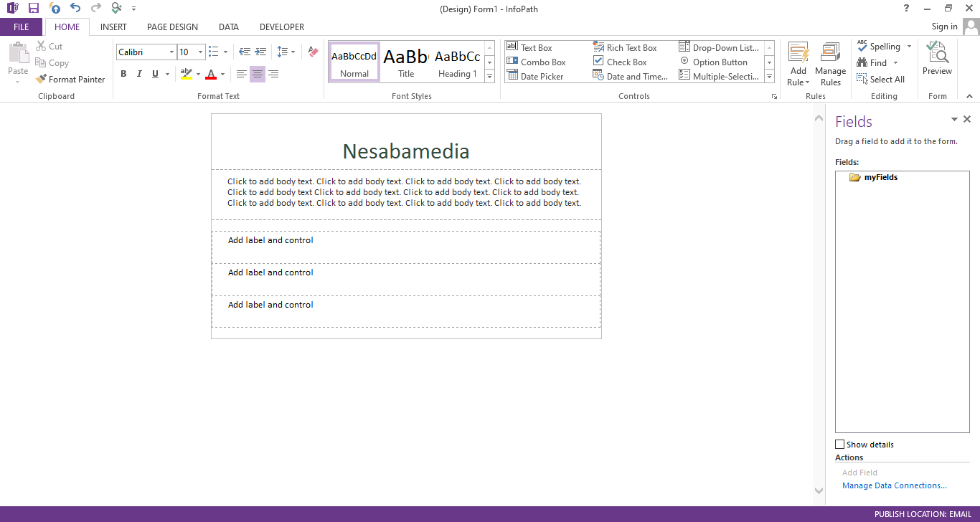Toggle Bold text formatting
The image size is (980, 522).
123,74
